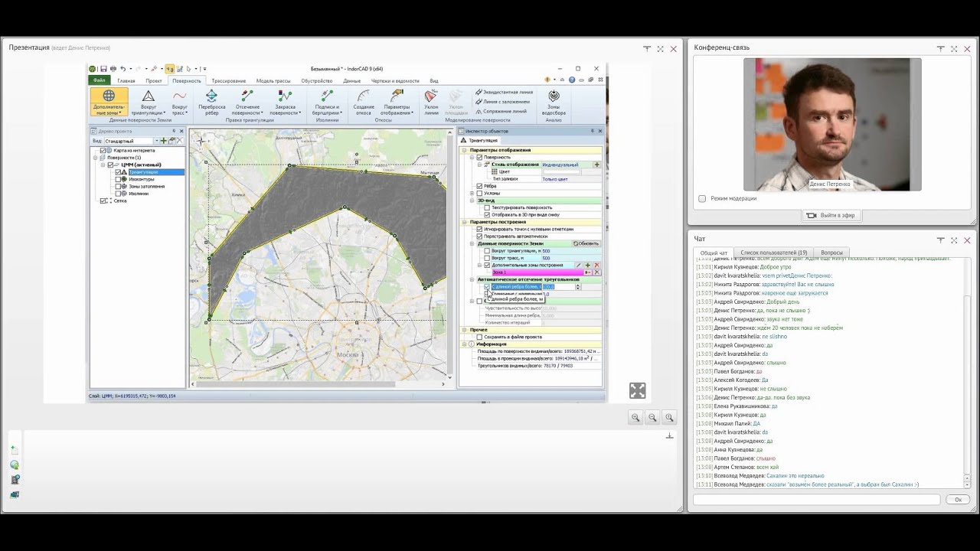Open the Вид Стандартный dropdown
This screenshot has width=980, height=551.
coord(131,141)
